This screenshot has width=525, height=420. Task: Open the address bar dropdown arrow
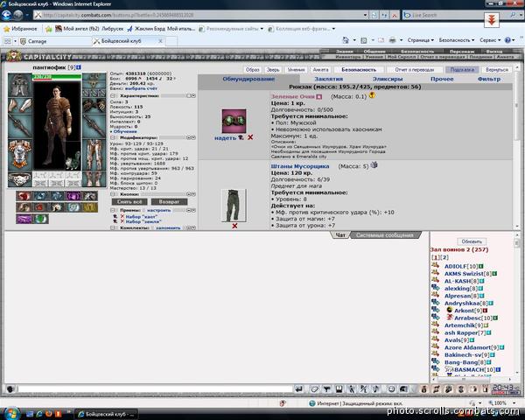[x=365, y=15]
